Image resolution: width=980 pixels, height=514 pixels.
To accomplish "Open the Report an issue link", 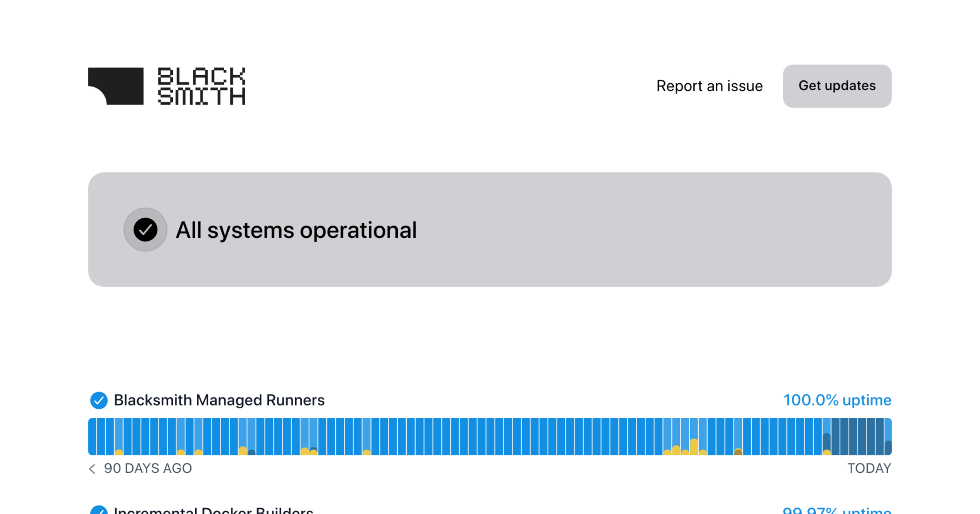I will (x=709, y=86).
